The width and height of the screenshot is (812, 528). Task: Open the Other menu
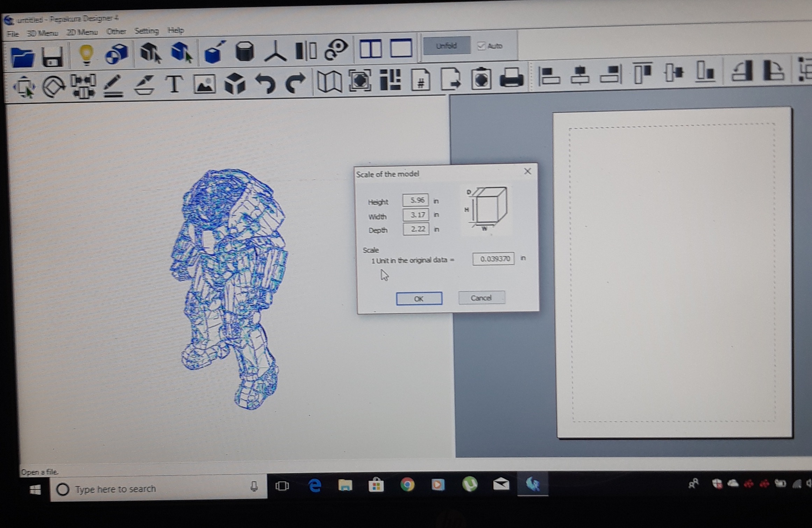[x=116, y=31]
